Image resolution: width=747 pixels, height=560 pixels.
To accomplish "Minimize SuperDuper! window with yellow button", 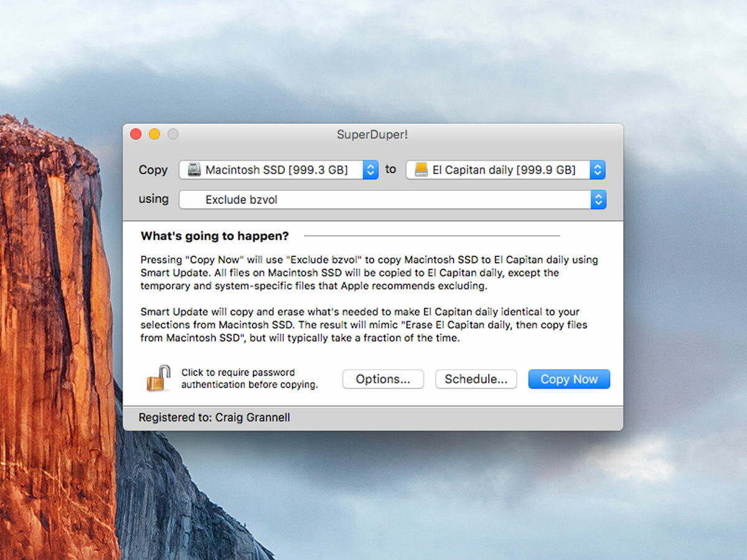I will point(154,134).
